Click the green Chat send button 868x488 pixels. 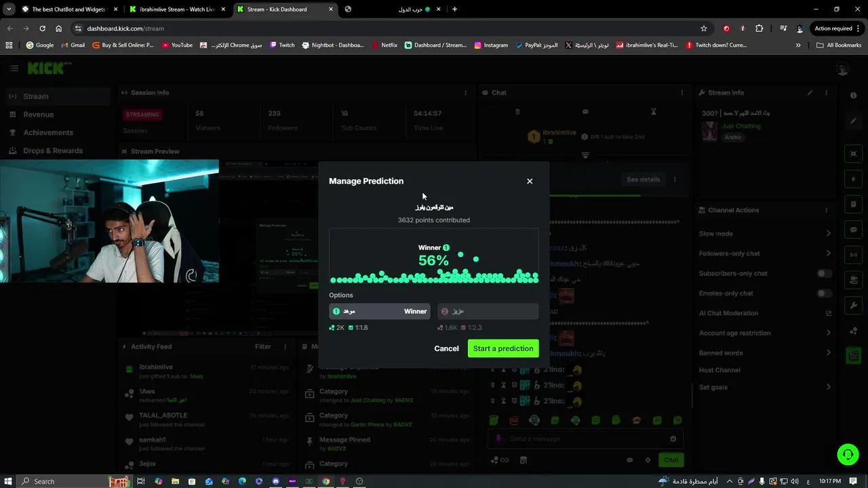(x=671, y=460)
